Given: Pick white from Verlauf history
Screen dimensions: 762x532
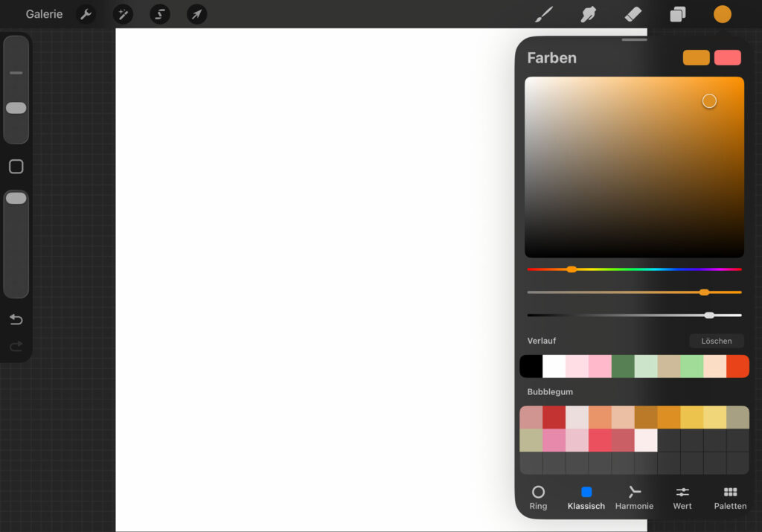Looking at the screenshot, I should (x=554, y=366).
